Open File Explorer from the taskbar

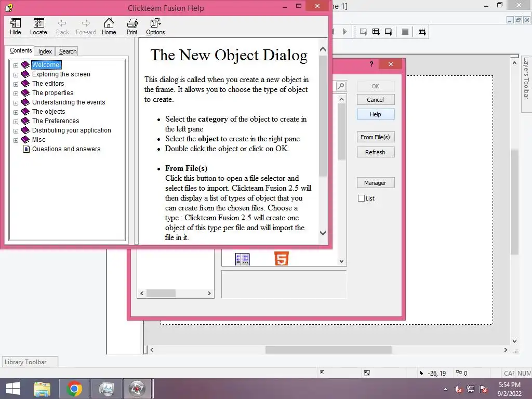[42, 389]
